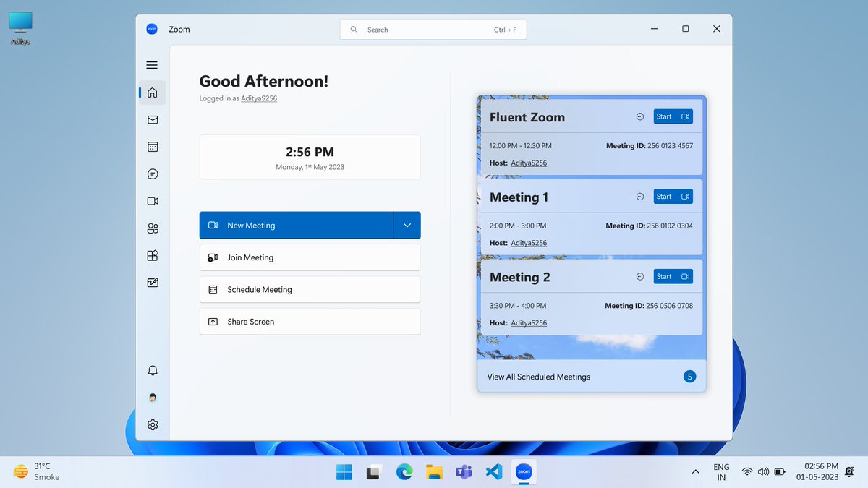Open the hamburger navigation menu
This screenshot has height=488, width=868.
coord(152,65)
